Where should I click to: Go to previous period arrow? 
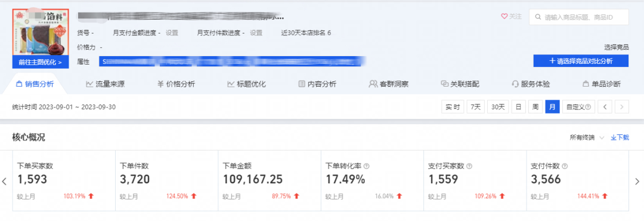605,107
